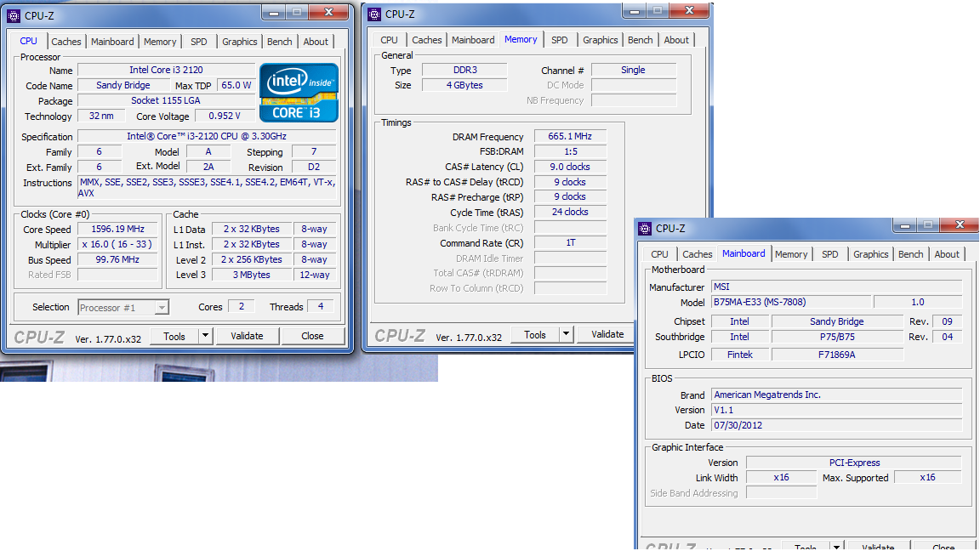This screenshot has width=980, height=551.
Task: Click the Cycle Time value 24 clocks
Action: pos(570,213)
